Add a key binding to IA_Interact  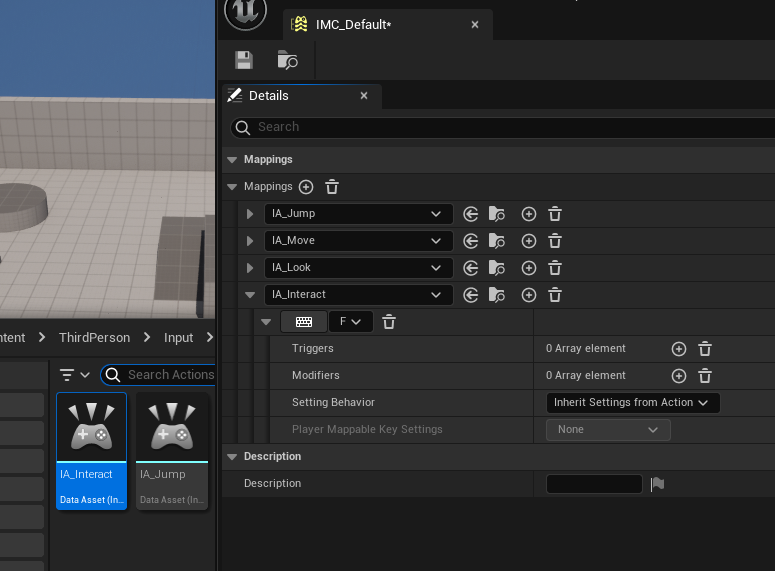pyautogui.click(x=529, y=295)
